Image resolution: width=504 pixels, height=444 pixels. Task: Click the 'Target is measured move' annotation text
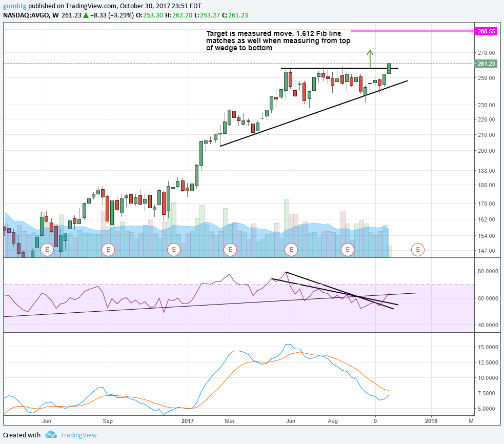(x=278, y=41)
